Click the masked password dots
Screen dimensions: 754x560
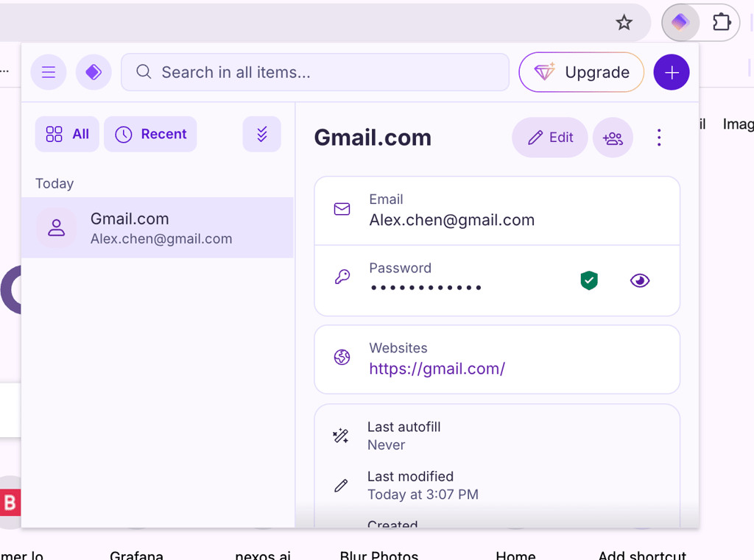[x=426, y=288]
